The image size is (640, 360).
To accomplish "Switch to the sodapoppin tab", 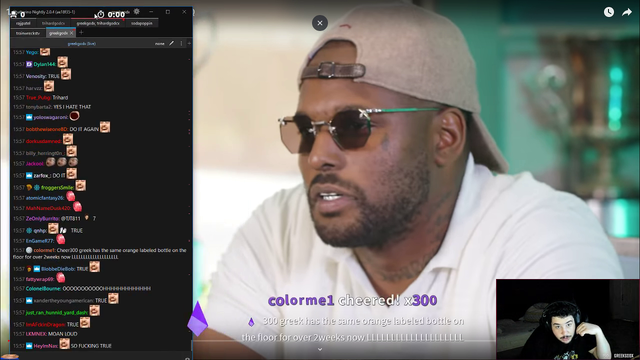I will 142,23.
